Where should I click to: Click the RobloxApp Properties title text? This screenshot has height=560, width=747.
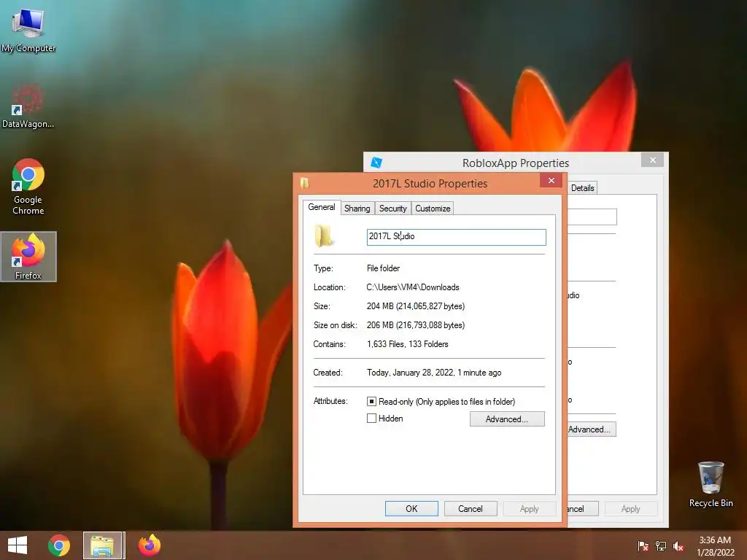point(516,163)
